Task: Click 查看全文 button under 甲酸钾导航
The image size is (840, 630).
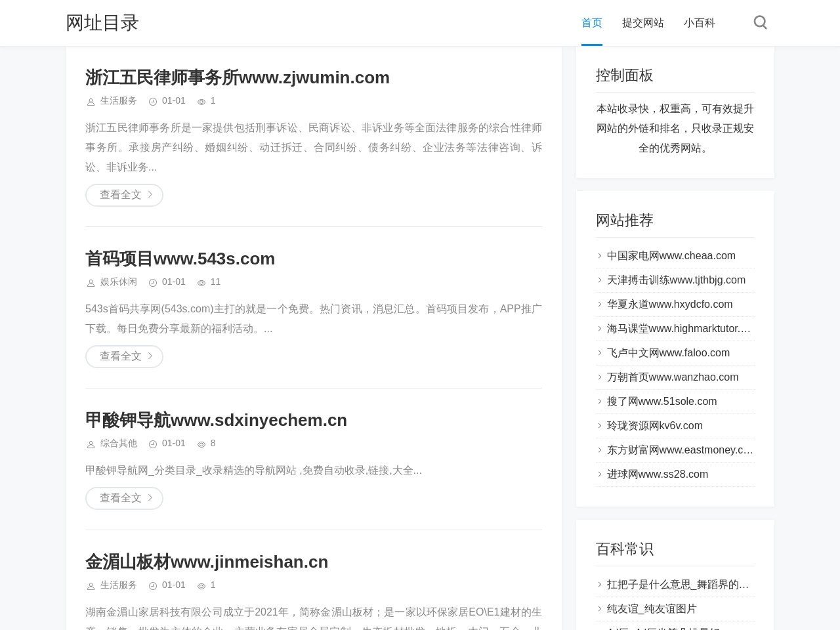Action: click(x=124, y=498)
